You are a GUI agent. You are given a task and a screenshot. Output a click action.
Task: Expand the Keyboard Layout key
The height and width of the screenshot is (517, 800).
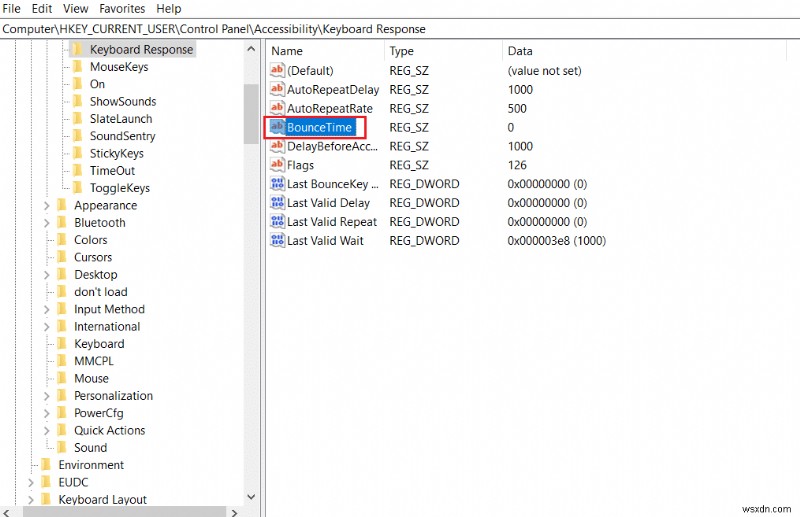tap(31, 500)
